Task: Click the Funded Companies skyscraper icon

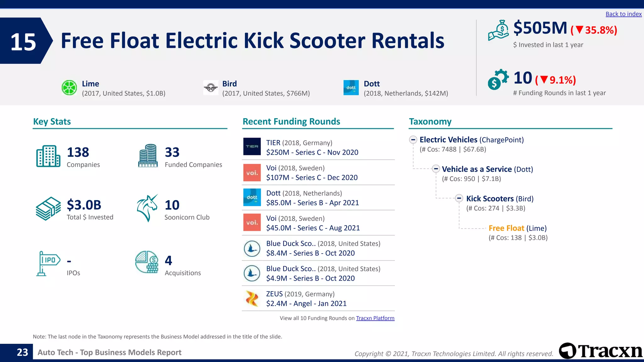Action: pos(148,156)
